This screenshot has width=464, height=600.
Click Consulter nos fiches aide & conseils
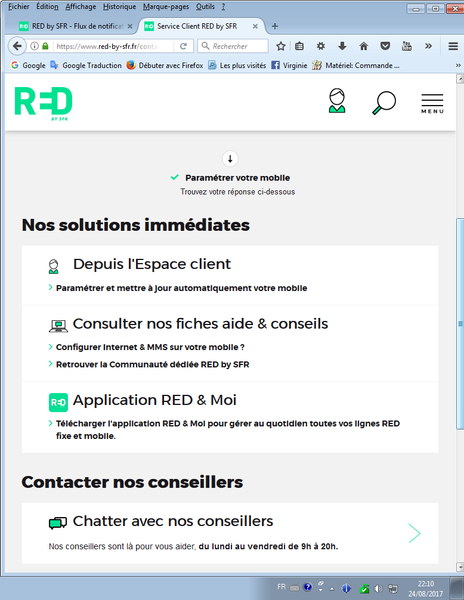200,324
